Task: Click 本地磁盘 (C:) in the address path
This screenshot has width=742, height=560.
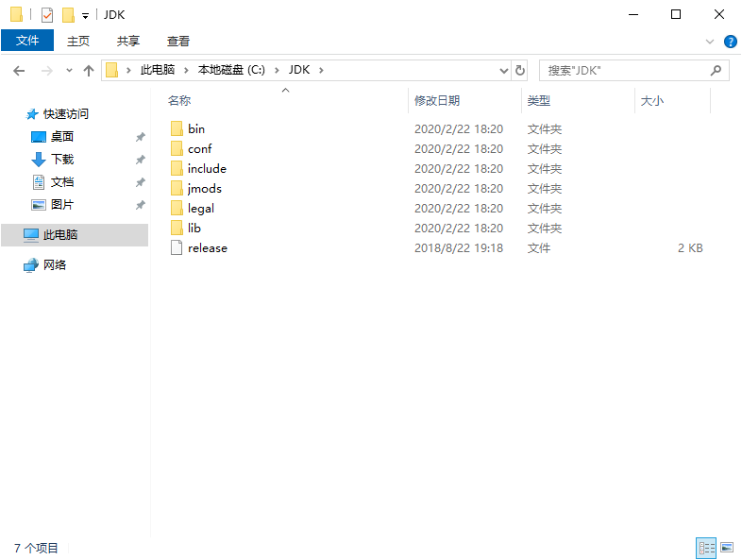Action: point(231,70)
